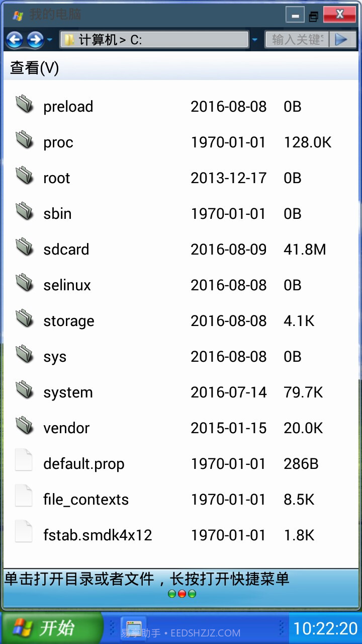Click the forward navigation arrow

coord(34,39)
